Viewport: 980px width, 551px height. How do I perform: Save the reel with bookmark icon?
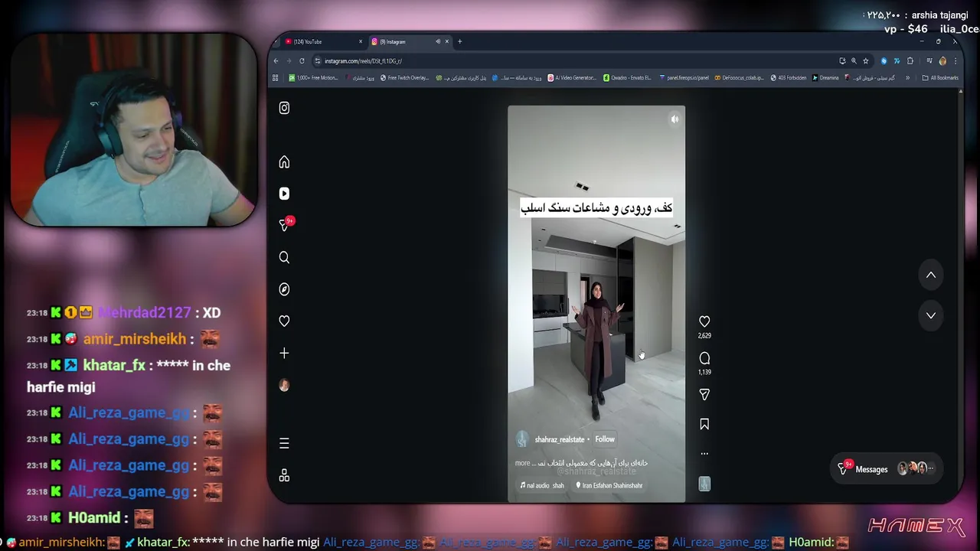click(x=704, y=424)
